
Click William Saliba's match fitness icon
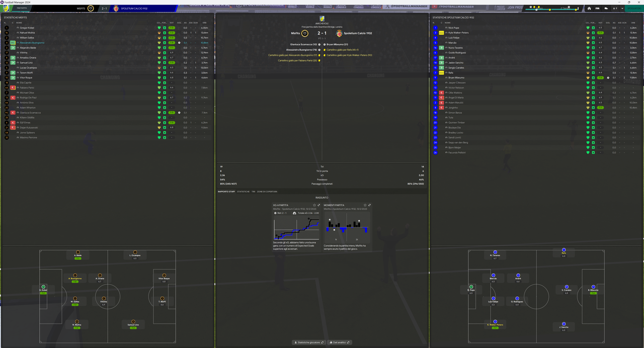[x=165, y=38]
